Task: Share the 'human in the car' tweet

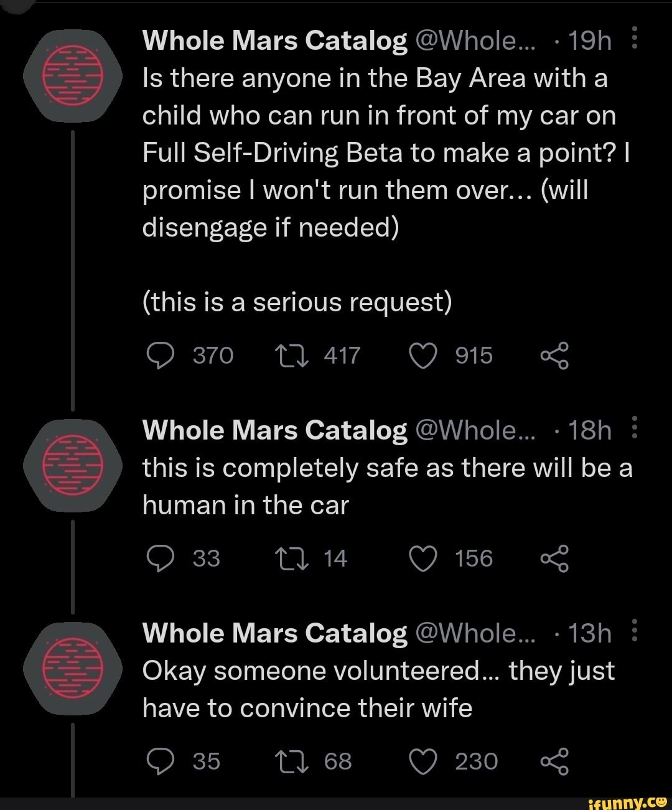Action: click(554, 558)
